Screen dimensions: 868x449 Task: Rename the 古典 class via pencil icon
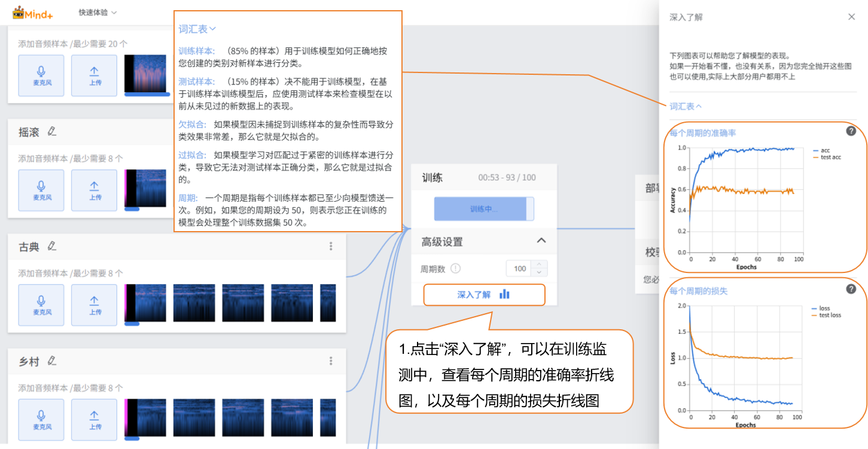(52, 246)
